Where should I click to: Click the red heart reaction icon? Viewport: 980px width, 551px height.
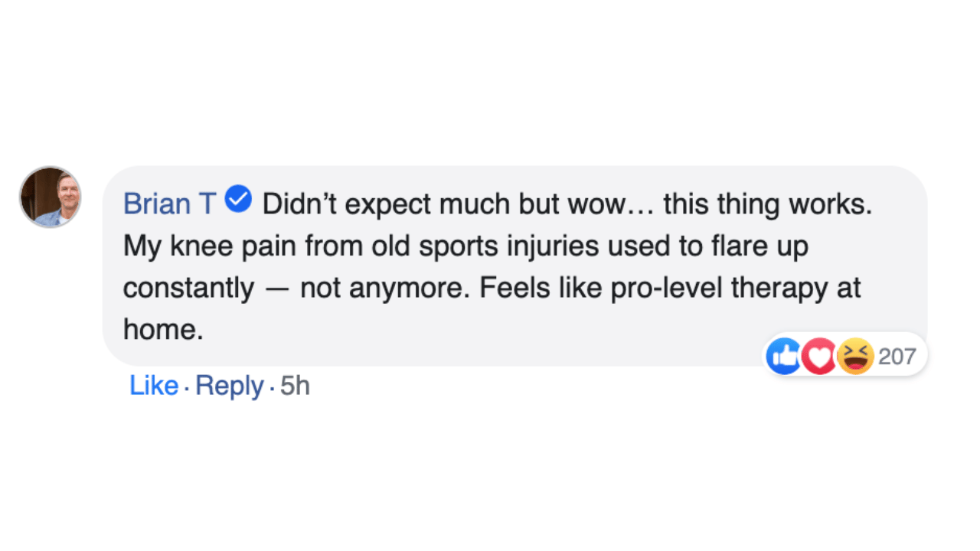(819, 356)
